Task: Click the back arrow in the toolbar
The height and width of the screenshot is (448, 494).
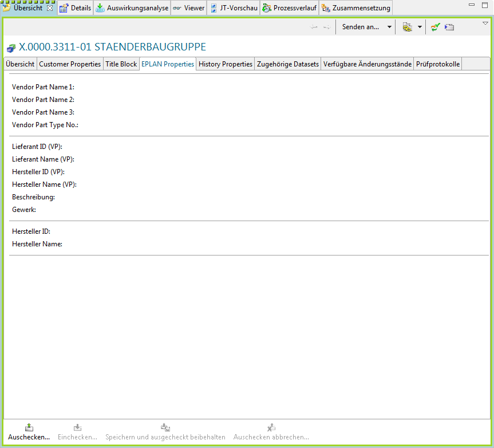Action: (x=314, y=27)
